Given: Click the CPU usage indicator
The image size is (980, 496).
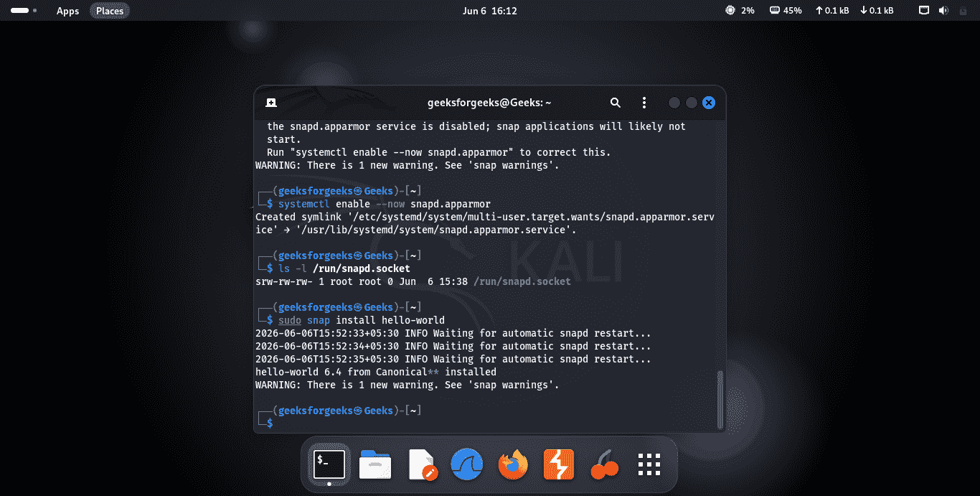Looking at the screenshot, I should tap(740, 11).
